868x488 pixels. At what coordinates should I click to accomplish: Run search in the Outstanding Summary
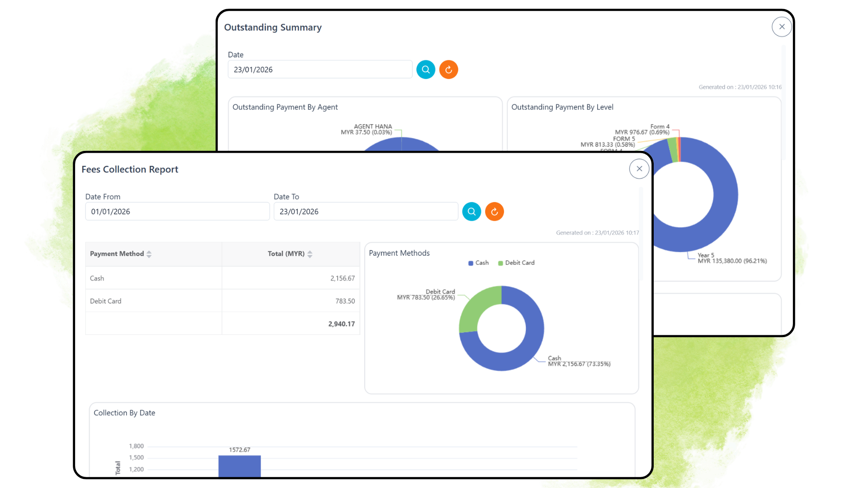425,69
